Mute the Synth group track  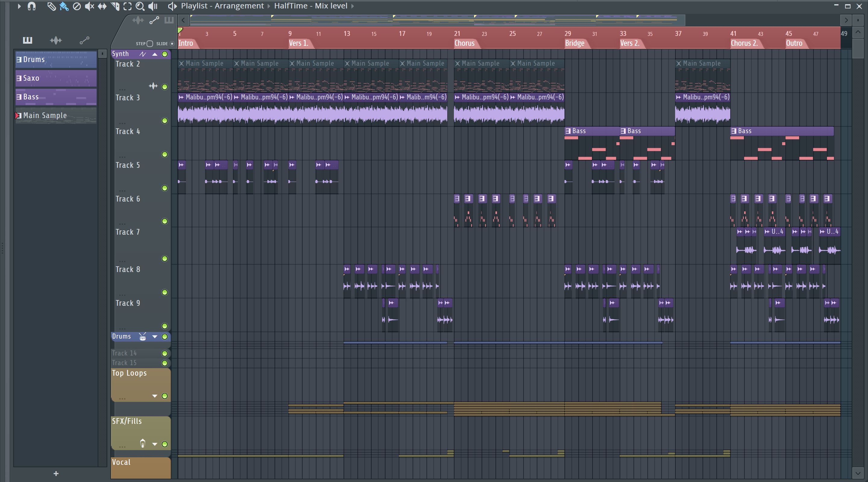[165, 54]
